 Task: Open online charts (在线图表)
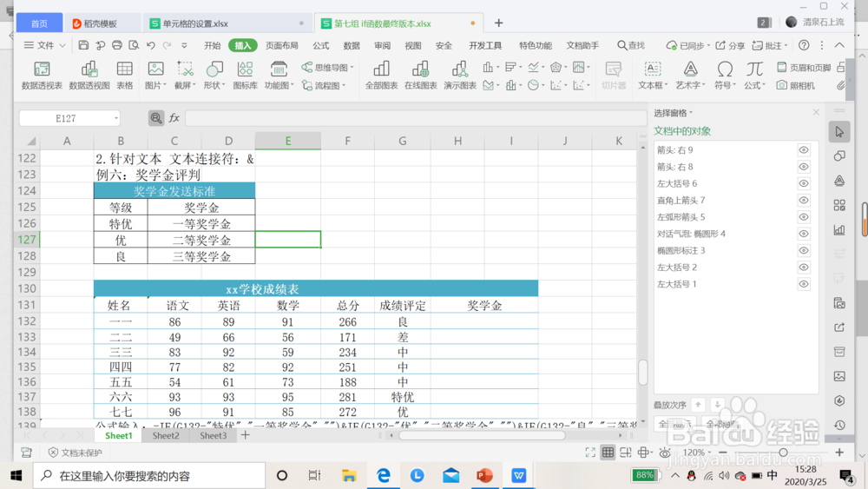pos(421,76)
